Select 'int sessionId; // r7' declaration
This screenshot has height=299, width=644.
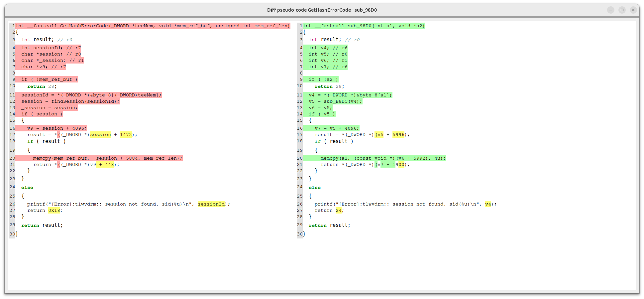[x=51, y=48]
